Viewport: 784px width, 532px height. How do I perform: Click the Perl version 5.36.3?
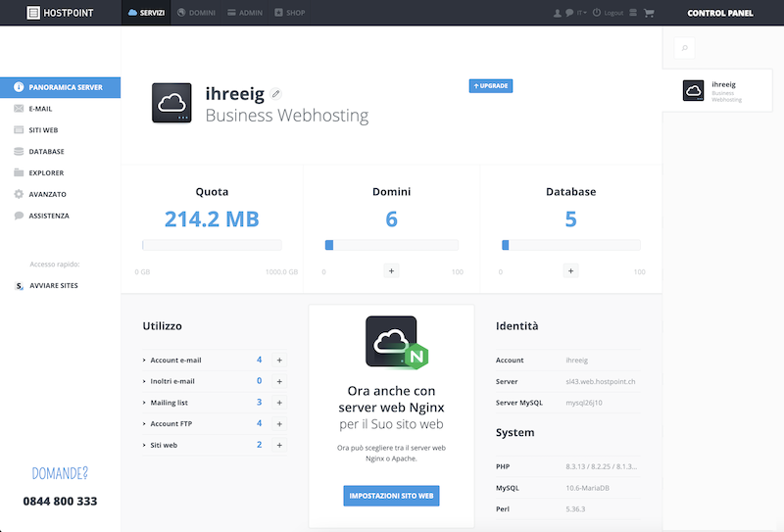coord(575,509)
